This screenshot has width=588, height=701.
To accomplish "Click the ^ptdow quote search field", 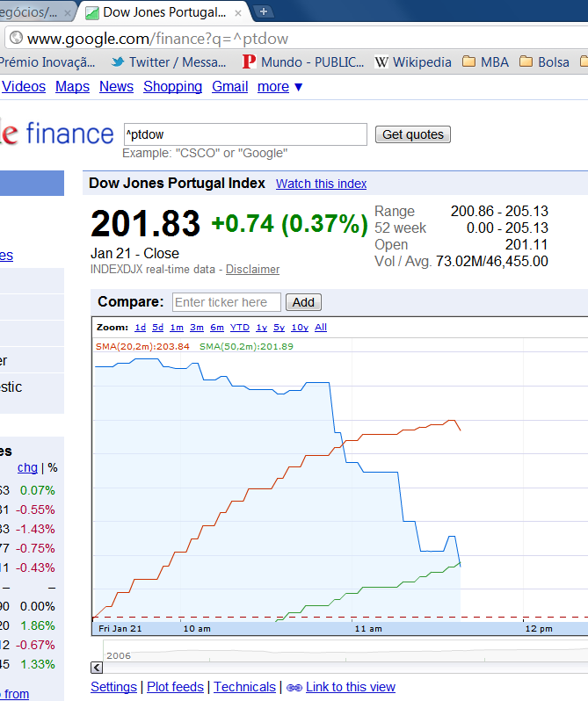I will pos(245,134).
